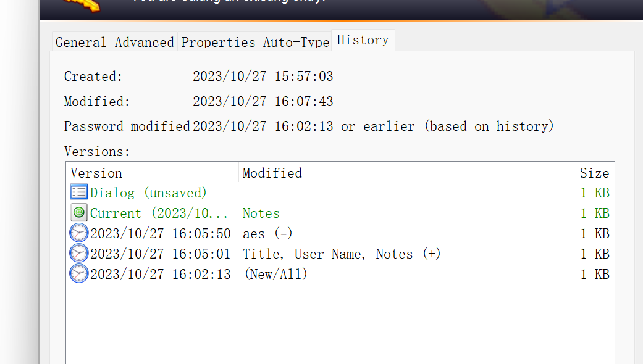The width and height of the screenshot is (643, 364).
Task: Sort by the Size column header
Action: [x=570, y=173]
